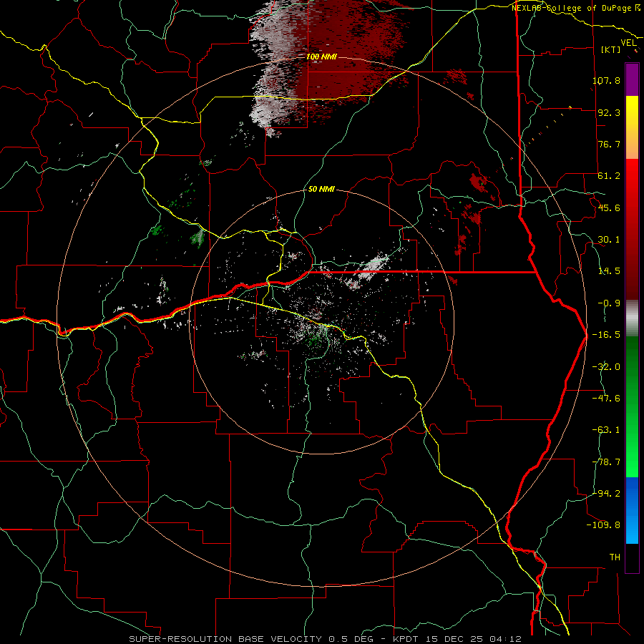Click the -94.2 velocity scale value

[606, 493]
